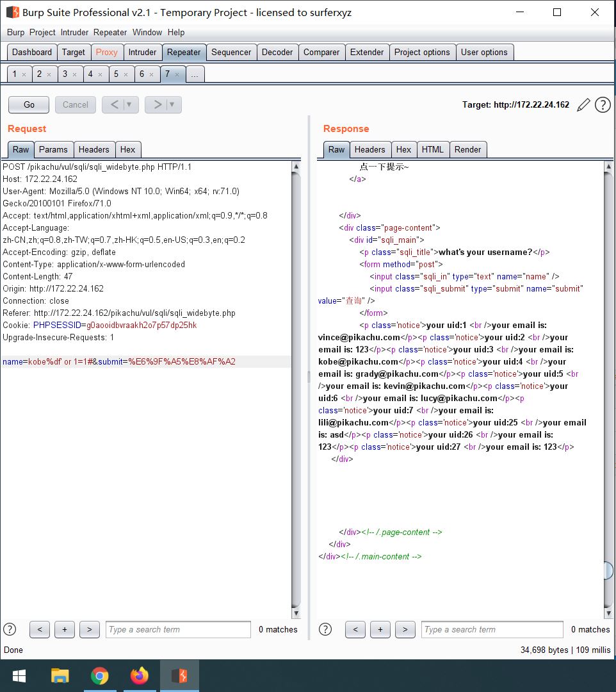This screenshot has width=616, height=692.
Task: Click response search previous match button
Action: (x=355, y=629)
